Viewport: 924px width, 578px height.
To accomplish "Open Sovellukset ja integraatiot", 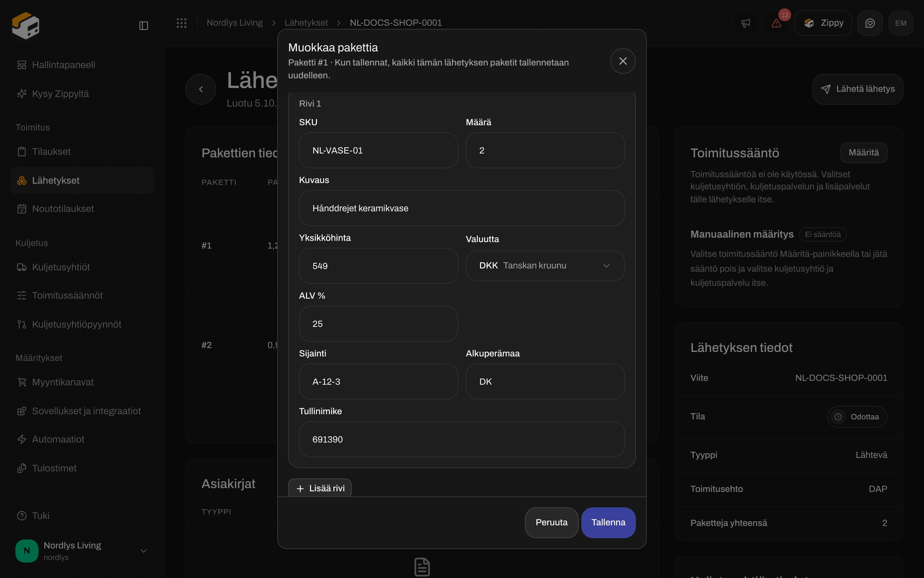I will pos(82,411).
